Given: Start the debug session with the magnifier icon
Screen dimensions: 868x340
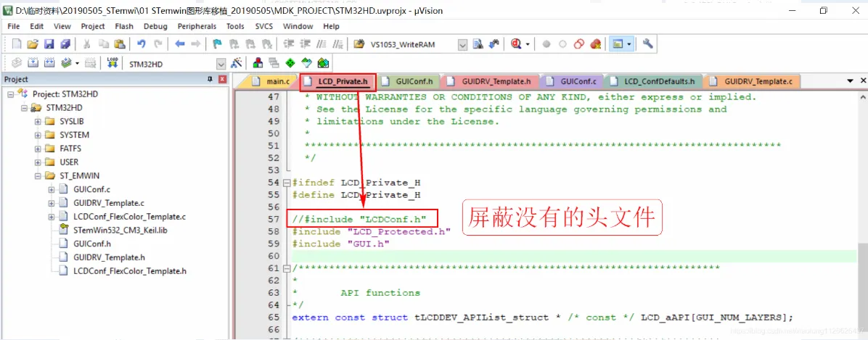Looking at the screenshot, I should (x=517, y=43).
